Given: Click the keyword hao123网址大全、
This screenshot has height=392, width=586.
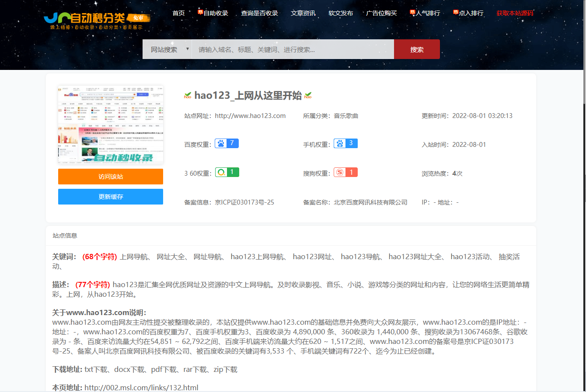Looking at the screenshot, I should click(x=418, y=257).
